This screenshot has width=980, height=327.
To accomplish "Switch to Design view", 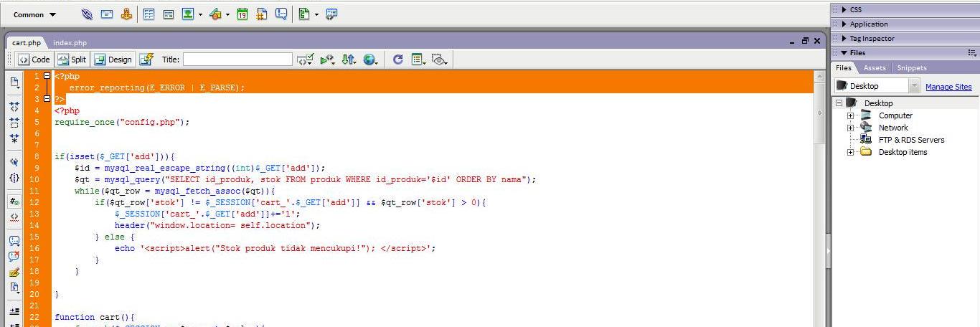I will 113,60.
